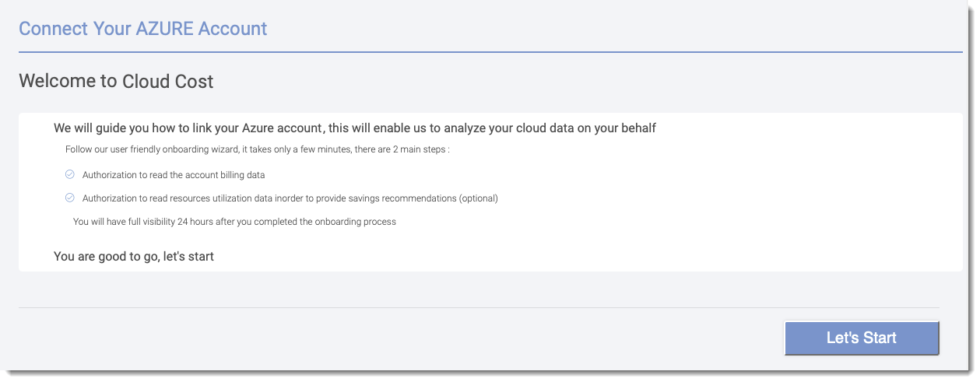
Task: Click the check icon beside account billing data
Action: pos(69,174)
